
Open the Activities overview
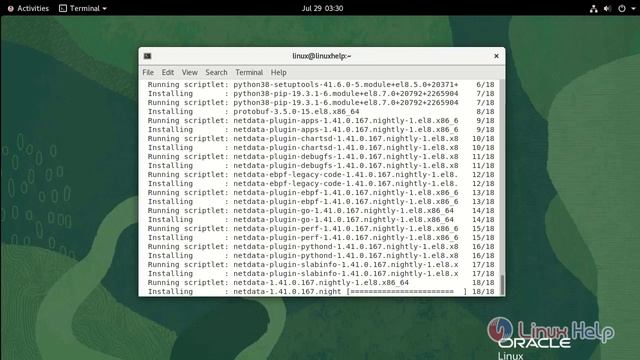pyautogui.click(x=28, y=8)
